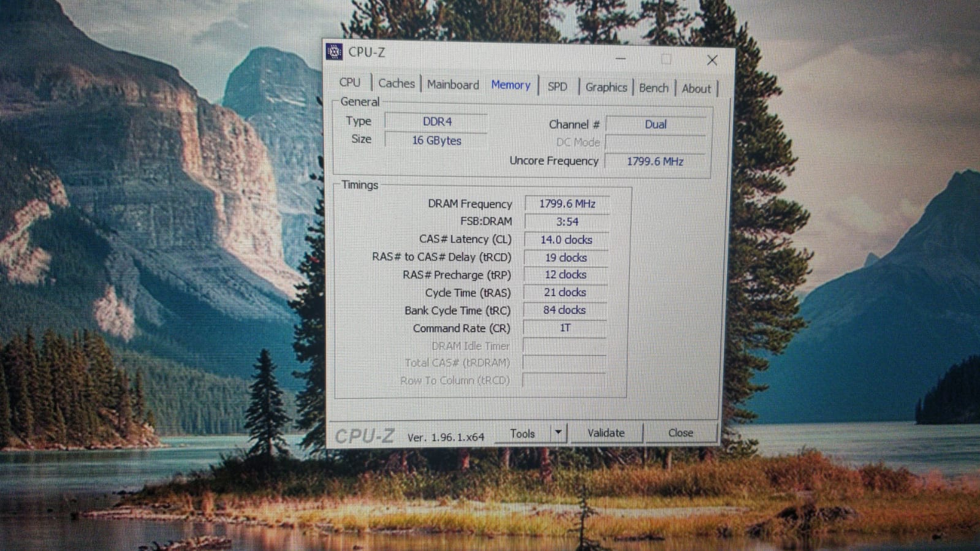The image size is (980, 551).
Task: Click the Memory tab
Action: [x=511, y=85]
